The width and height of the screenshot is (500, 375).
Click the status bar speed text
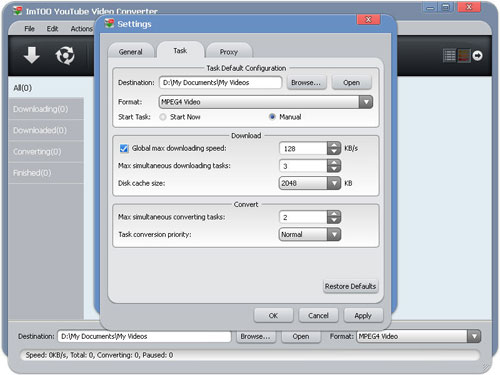click(x=99, y=355)
